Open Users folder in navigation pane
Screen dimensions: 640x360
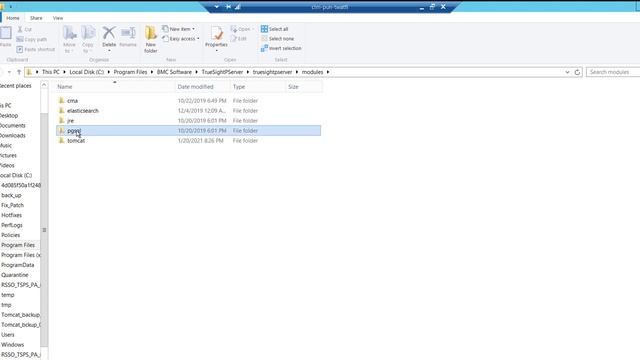click(x=8, y=335)
